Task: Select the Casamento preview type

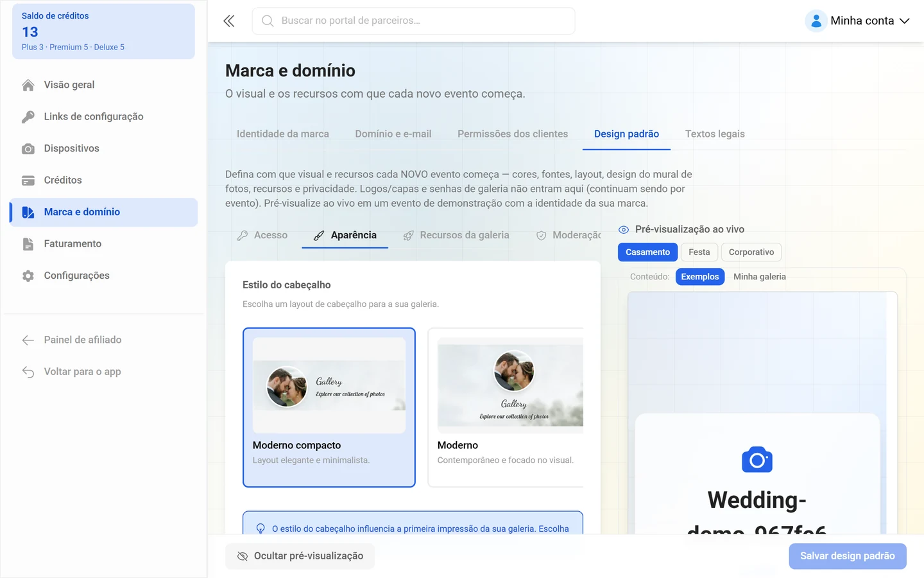Action: [647, 252]
